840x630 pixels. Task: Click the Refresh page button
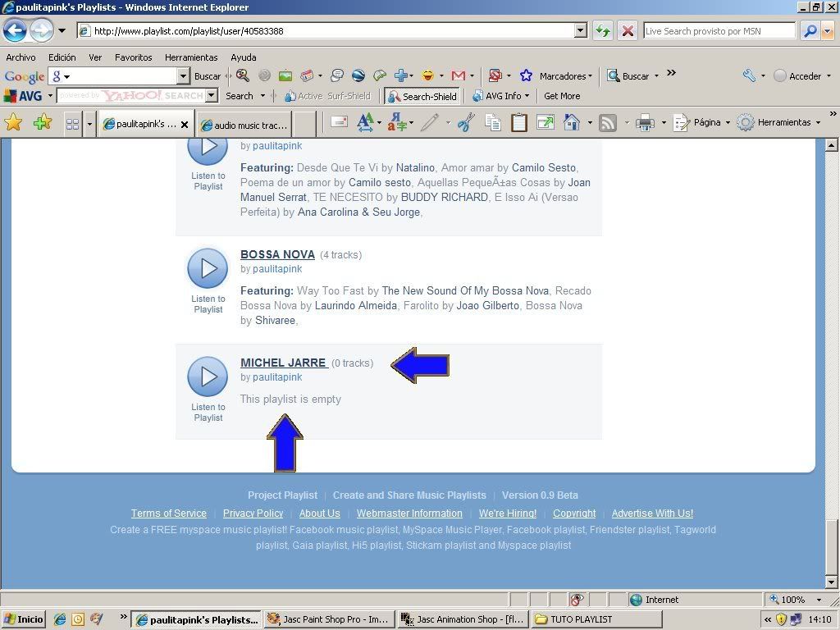click(x=603, y=31)
